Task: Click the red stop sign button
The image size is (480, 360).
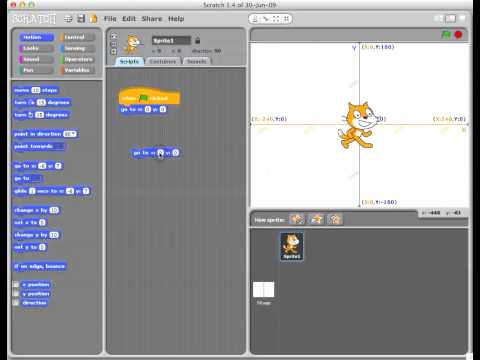Action: coord(458,34)
